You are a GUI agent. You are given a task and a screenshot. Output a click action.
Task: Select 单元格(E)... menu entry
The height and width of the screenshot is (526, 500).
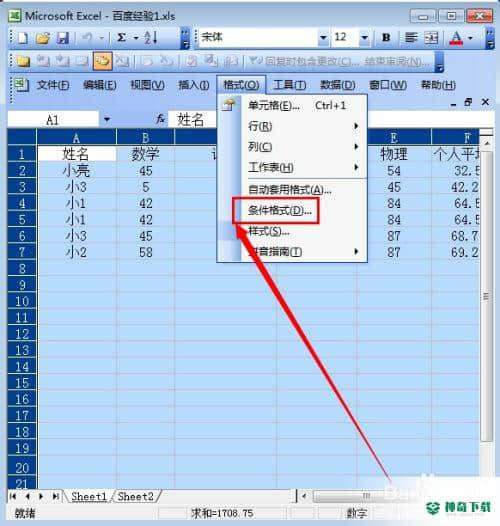[x=274, y=106]
